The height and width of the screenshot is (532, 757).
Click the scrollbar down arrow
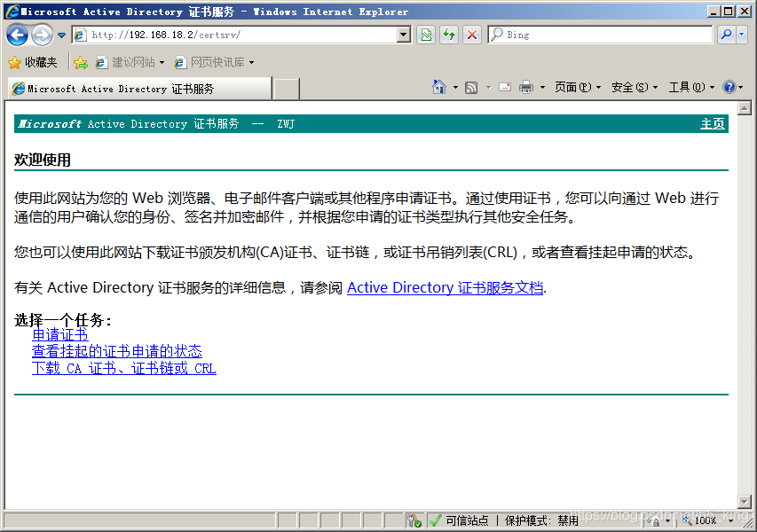[x=744, y=502]
